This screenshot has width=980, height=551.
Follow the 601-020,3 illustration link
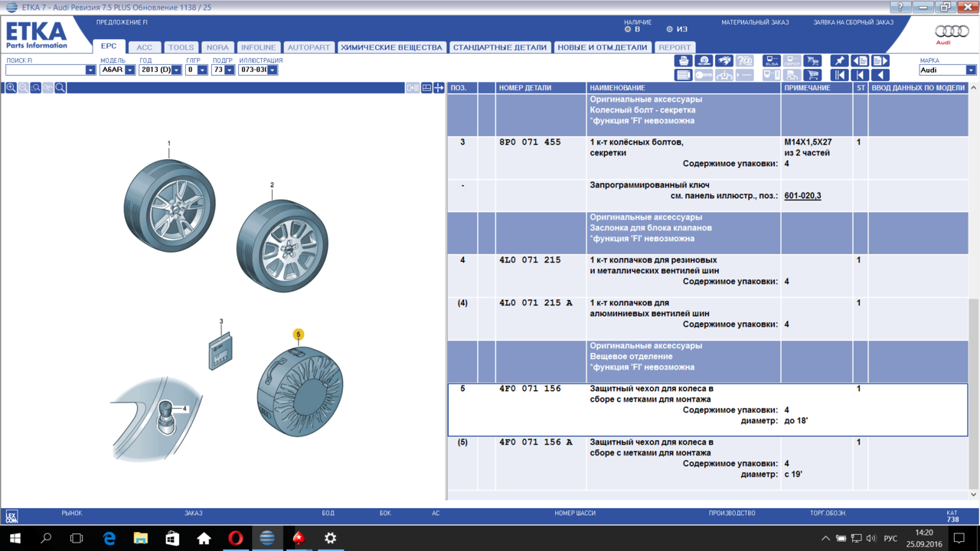click(x=802, y=196)
